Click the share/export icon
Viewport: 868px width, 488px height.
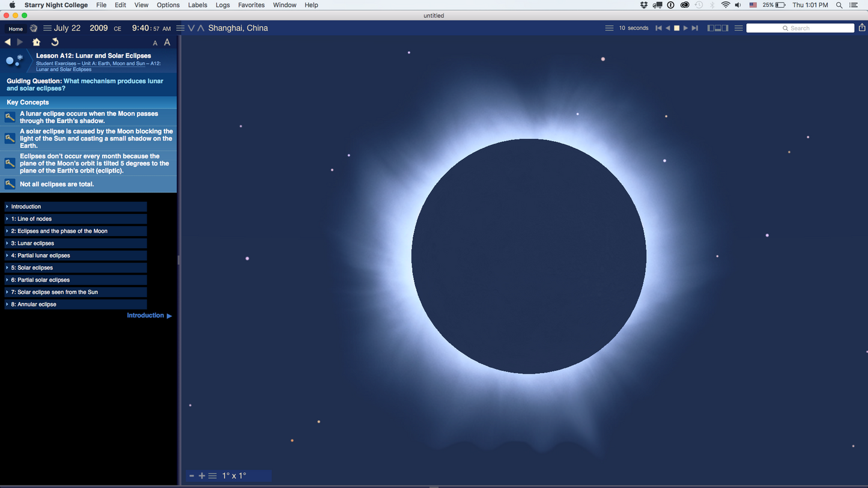click(862, 28)
